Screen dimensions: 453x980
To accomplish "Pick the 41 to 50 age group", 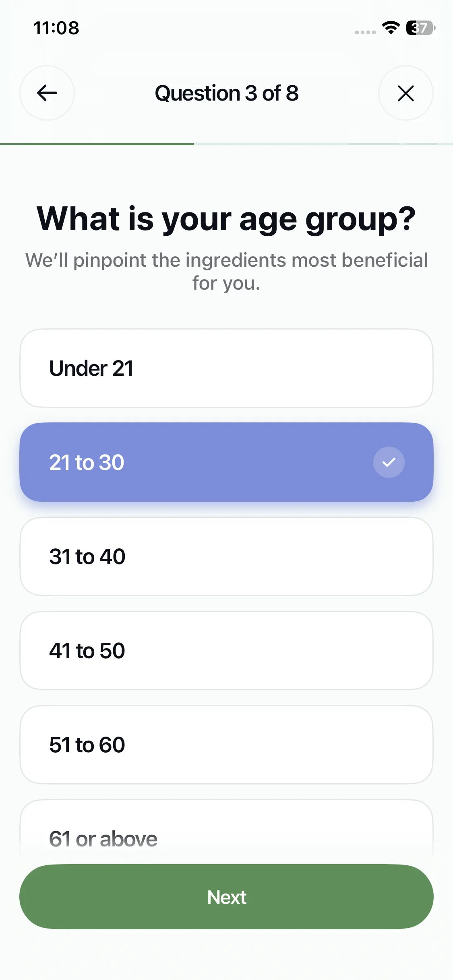I will [x=226, y=651].
